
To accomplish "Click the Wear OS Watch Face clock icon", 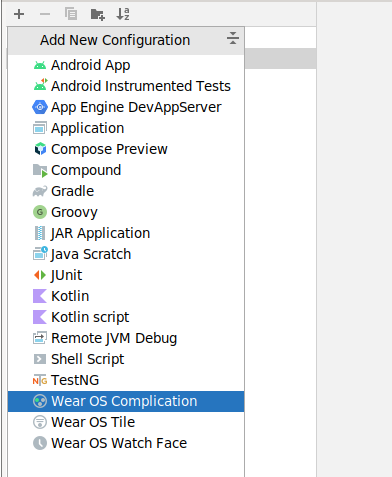I will [x=40, y=443].
